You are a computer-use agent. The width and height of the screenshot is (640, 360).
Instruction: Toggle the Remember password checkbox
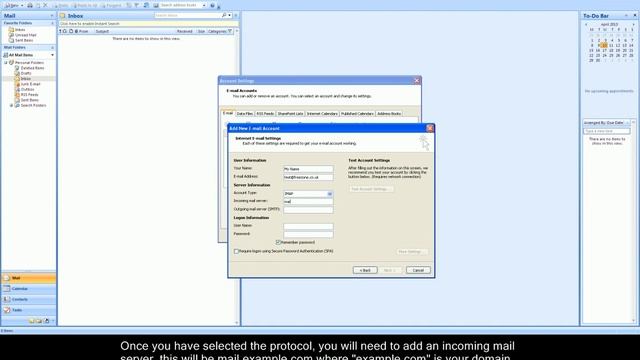tap(278, 242)
